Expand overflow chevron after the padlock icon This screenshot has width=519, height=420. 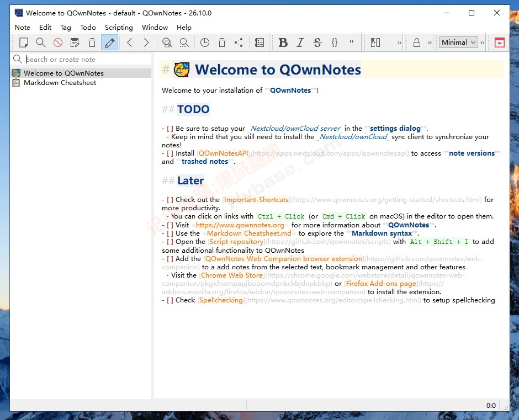tap(430, 42)
